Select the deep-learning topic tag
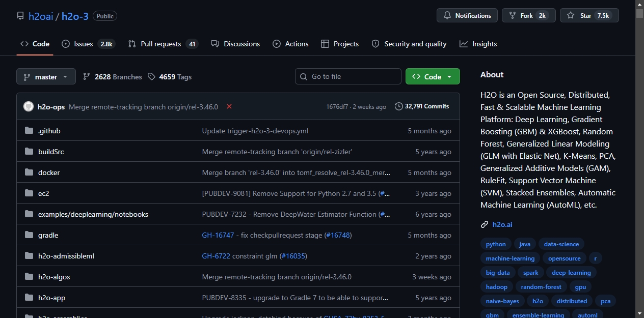The height and width of the screenshot is (318, 644). coord(571,273)
